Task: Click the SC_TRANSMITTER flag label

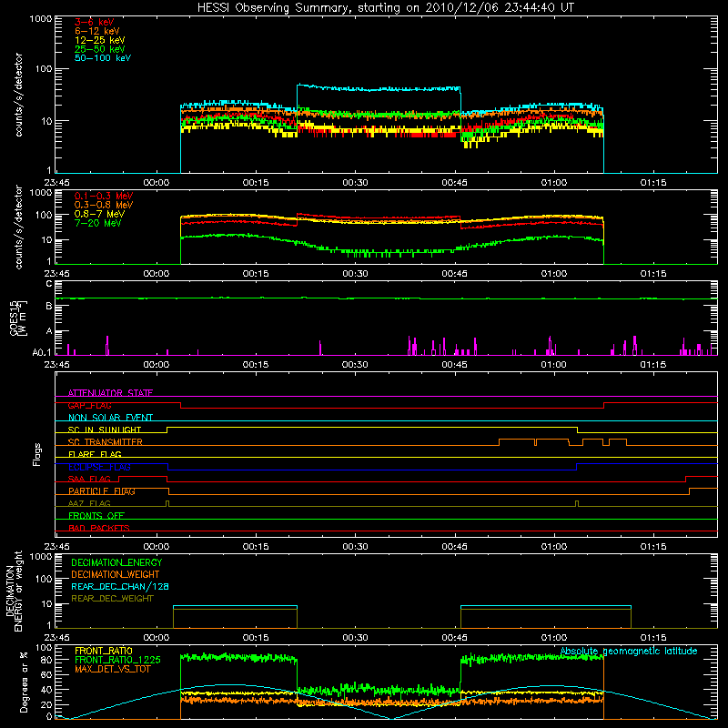Action: tap(106, 442)
